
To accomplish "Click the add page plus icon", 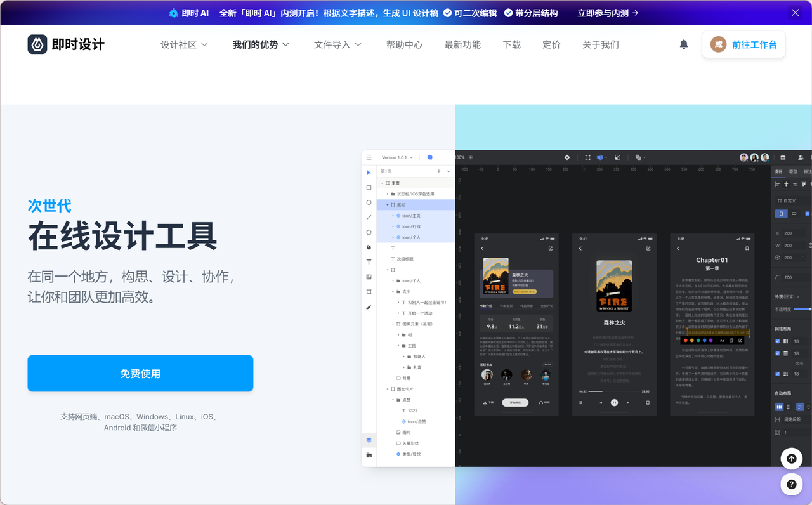I will click(438, 171).
